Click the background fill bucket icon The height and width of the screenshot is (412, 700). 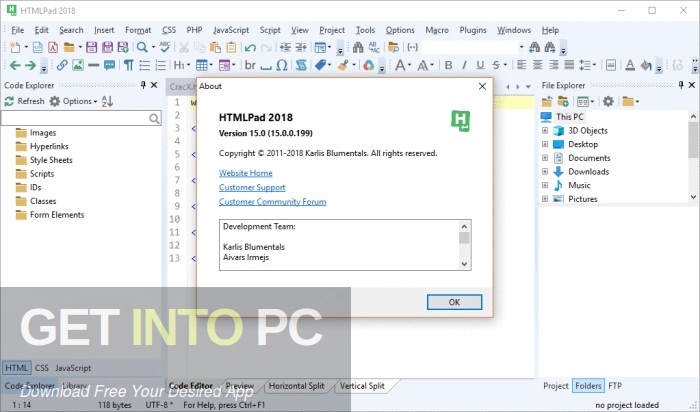point(646,66)
